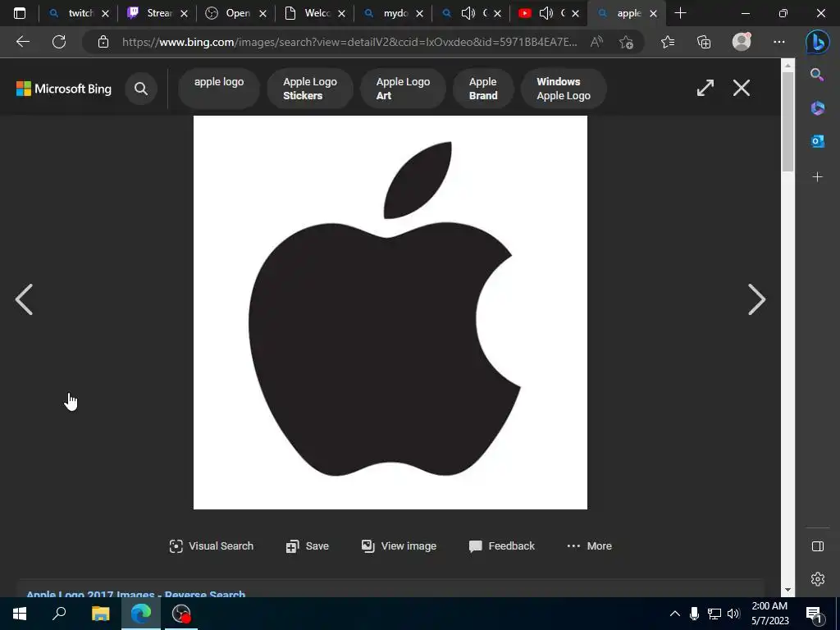Screen dimensions: 840x630
Task: Toggle the sidebar panel layout icon
Action: (x=818, y=546)
